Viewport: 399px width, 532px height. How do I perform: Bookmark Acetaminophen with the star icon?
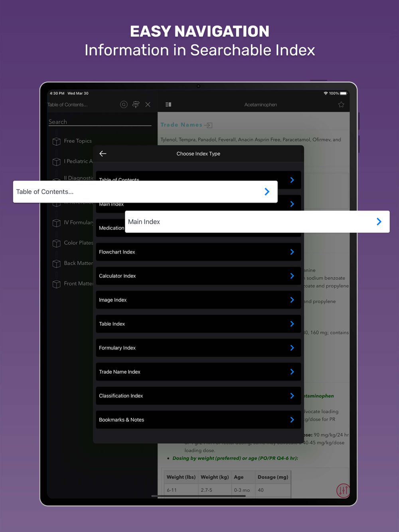341,104
